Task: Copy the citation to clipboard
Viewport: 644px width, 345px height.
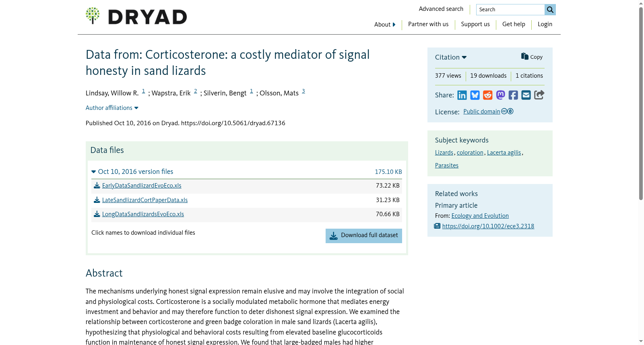Action: [532, 57]
